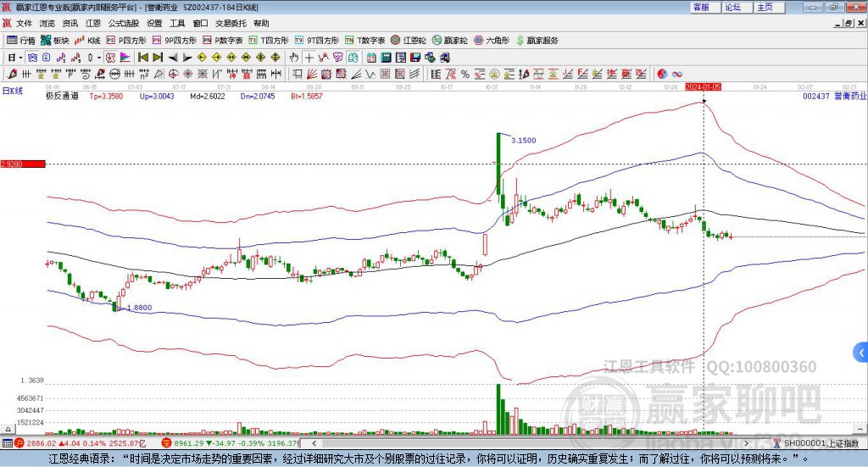This screenshot has width=868, height=467.
Task: Click the volume panel up triangle button
Action: tap(8, 430)
